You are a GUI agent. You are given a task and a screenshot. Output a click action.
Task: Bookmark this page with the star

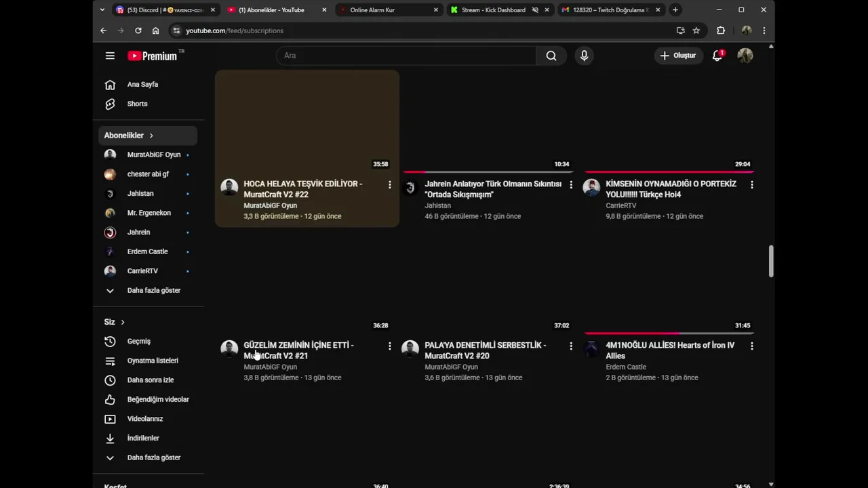(x=696, y=30)
